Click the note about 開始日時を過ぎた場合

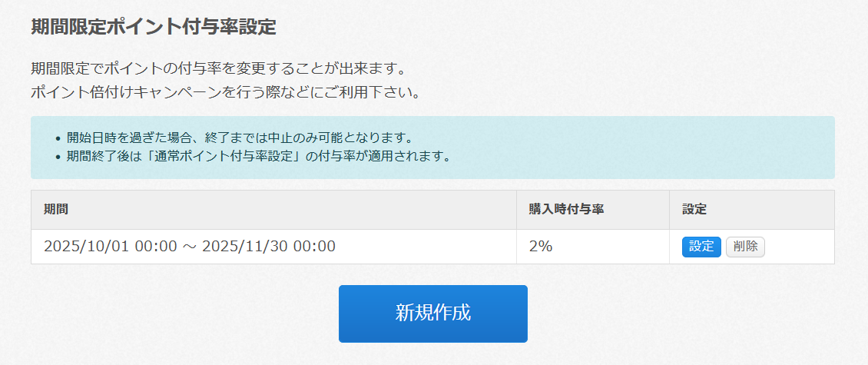[x=240, y=138]
